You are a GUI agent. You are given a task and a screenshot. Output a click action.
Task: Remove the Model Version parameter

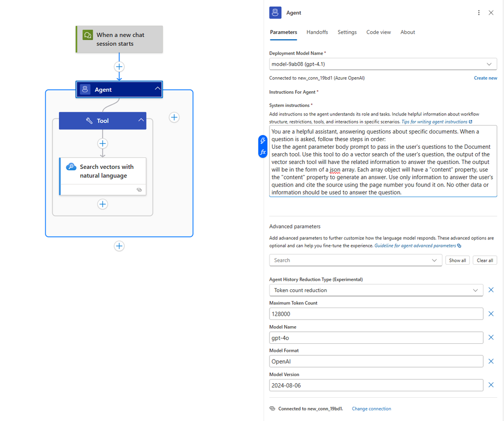click(491, 385)
